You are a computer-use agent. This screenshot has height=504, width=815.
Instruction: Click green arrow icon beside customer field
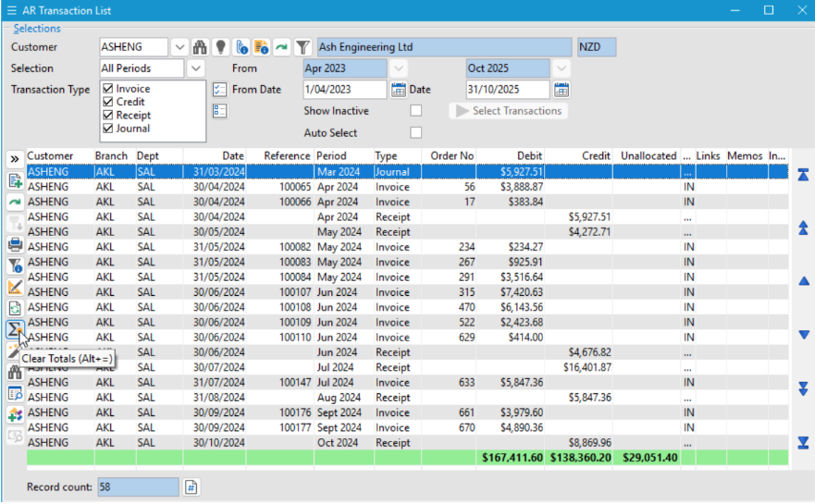(x=281, y=47)
